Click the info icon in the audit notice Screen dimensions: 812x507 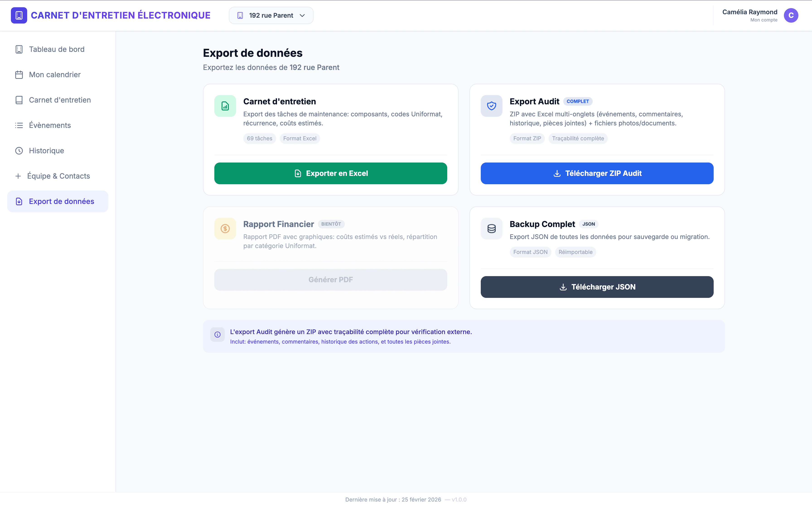(x=217, y=335)
